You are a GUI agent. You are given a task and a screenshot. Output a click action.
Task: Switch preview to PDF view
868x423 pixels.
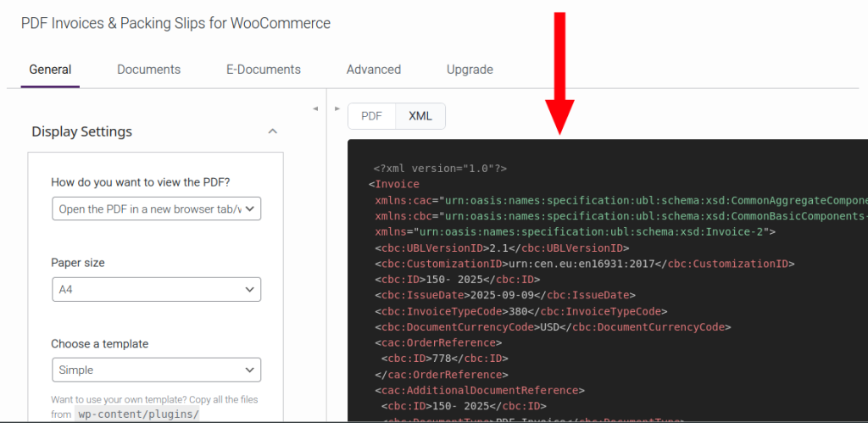(x=371, y=116)
